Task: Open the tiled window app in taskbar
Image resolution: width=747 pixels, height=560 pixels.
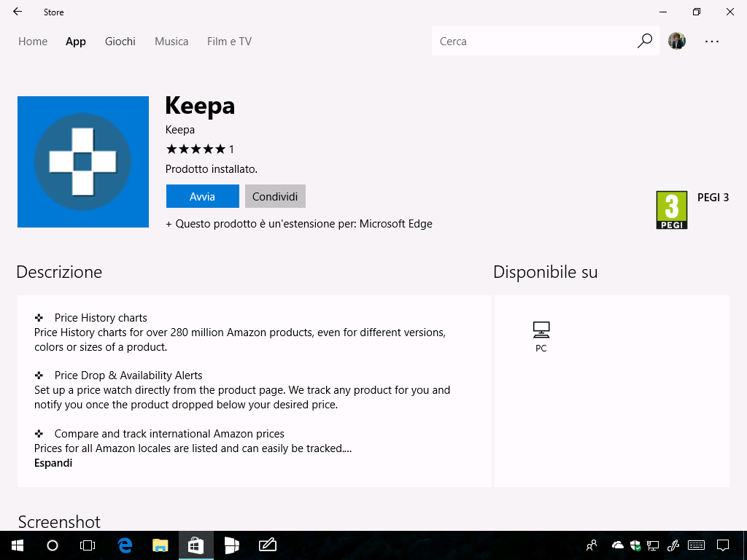Action: 231,545
